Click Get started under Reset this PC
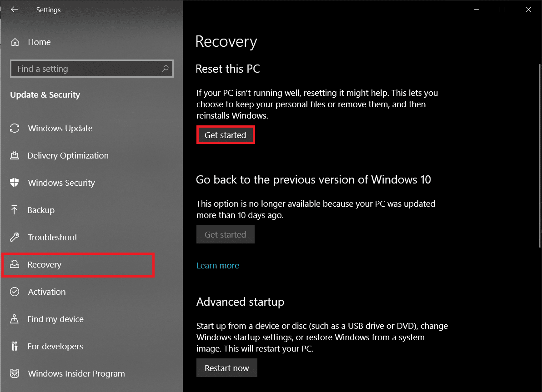The height and width of the screenshot is (392, 542). click(x=226, y=134)
